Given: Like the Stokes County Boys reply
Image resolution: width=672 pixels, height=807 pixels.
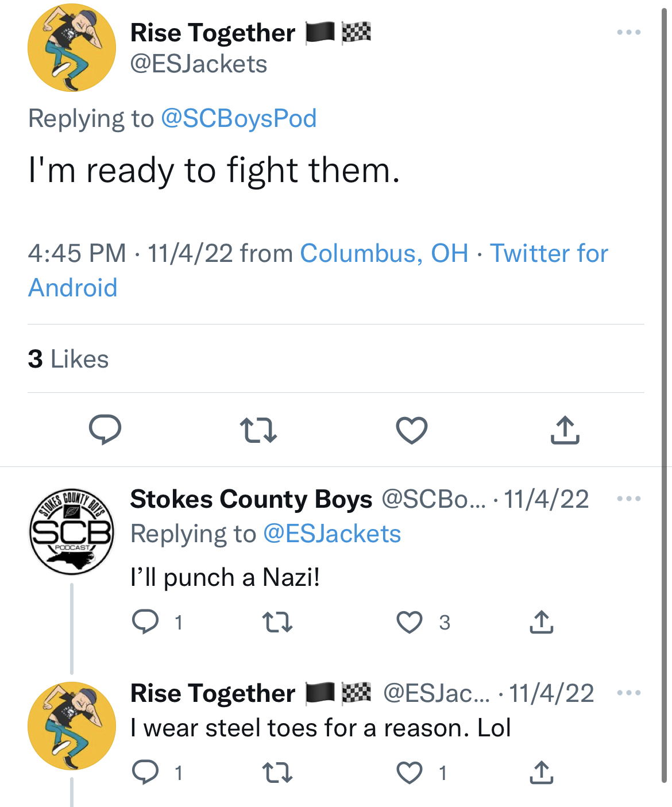Looking at the screenshot, I should tap(410, 622).
